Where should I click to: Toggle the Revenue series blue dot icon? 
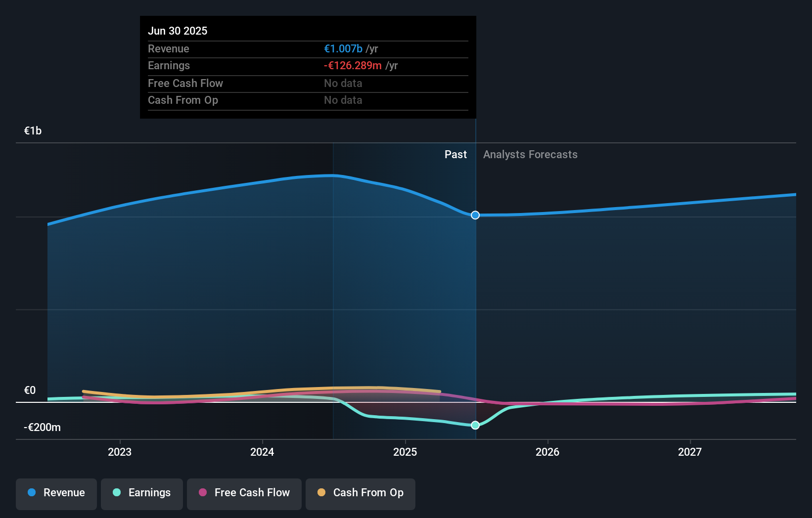click(31, 493)
